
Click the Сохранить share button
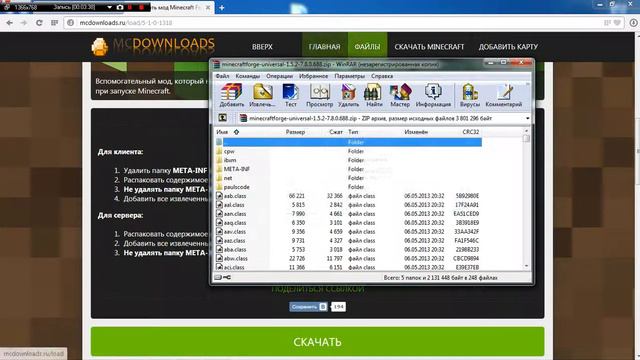pyautogui.click(x=308, y=307)
